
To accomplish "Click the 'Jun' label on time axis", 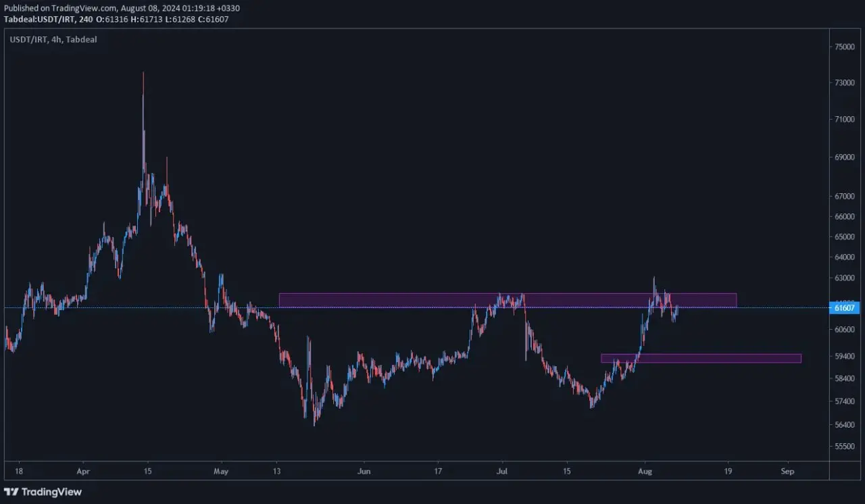I will click(x=364, y=471).
